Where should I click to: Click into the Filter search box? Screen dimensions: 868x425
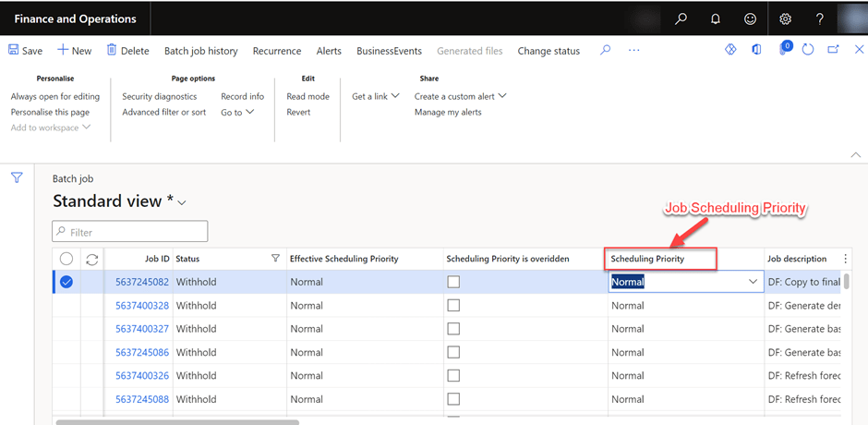(x=130, y=232)
